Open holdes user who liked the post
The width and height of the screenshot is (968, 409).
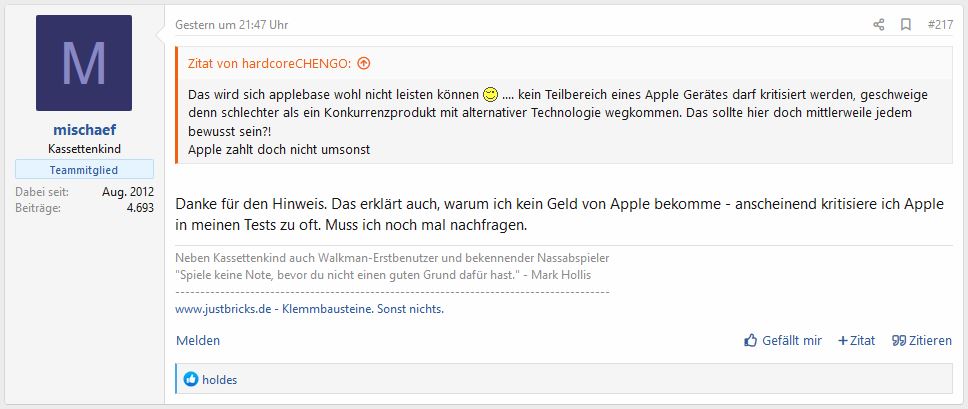[220, 380]
